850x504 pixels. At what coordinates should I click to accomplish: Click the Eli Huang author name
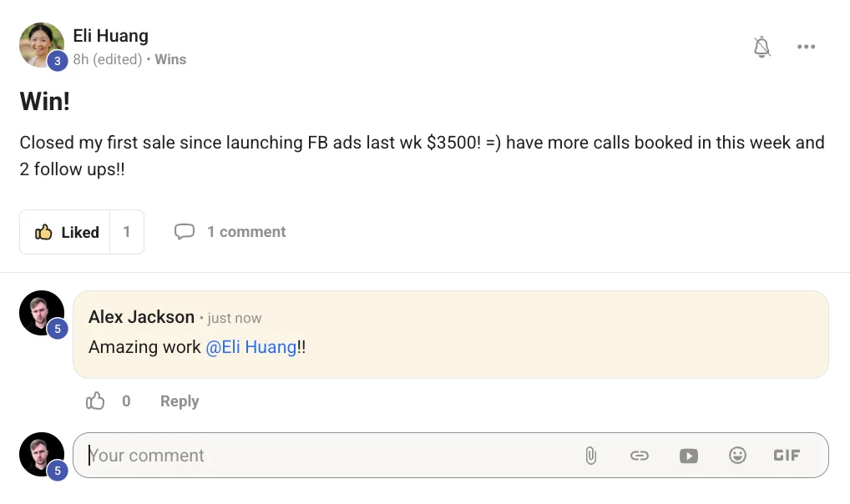pos(111,36)
